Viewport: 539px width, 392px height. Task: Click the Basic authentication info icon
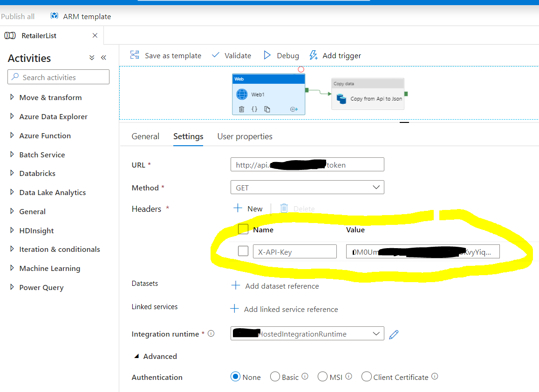(x=305, y=376)
